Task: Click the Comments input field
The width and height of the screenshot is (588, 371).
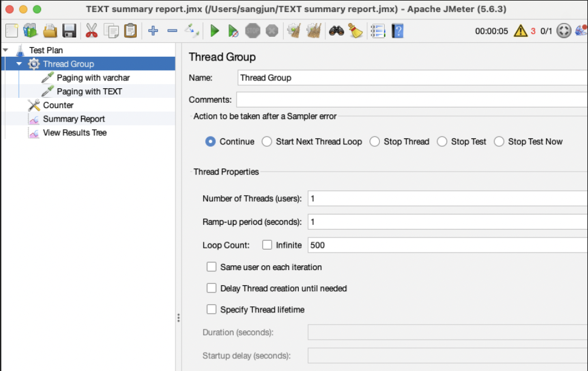Action: click(412, 99)
